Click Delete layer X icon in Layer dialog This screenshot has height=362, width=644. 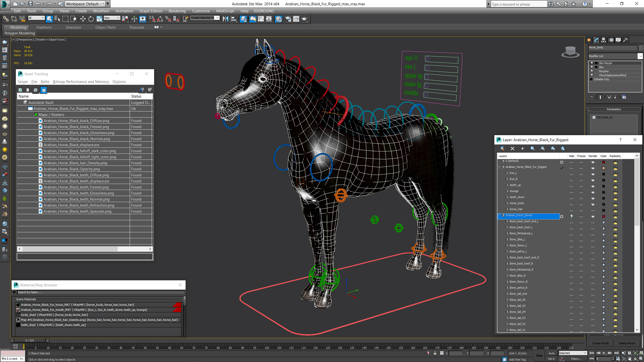[x=512, y=148]
